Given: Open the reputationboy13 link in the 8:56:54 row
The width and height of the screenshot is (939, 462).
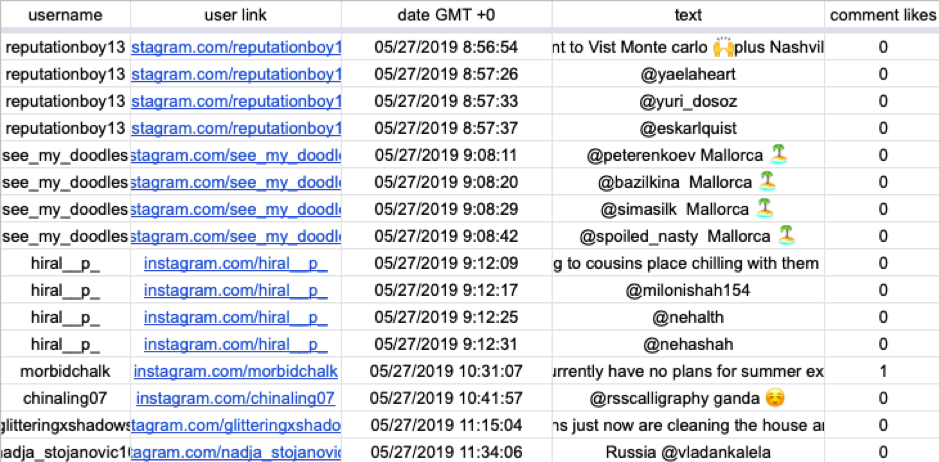Looking at the screenshot, I should point(236,47).
